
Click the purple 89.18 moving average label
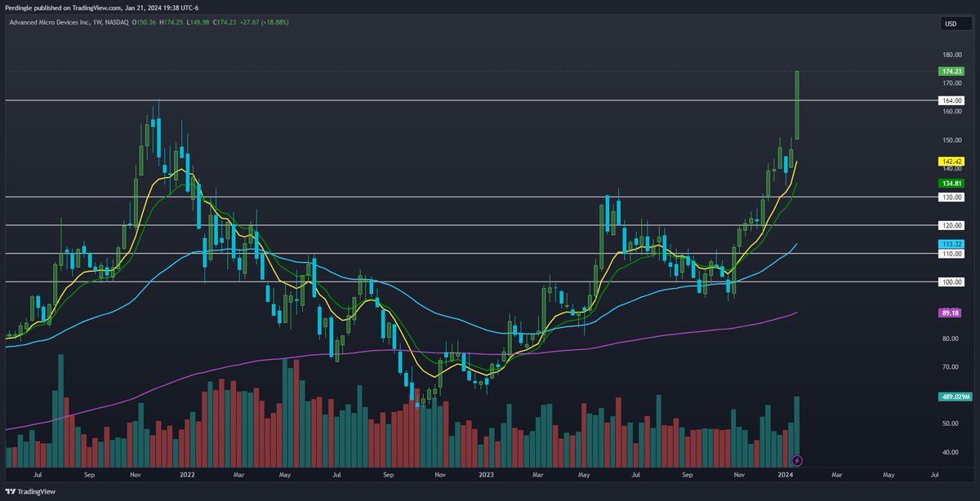tap(951, 313)
